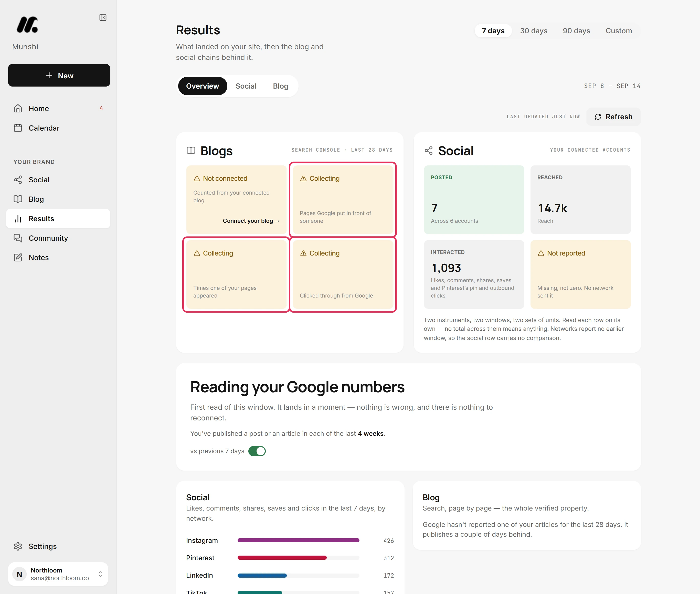700x594 pixels.
Task: Click the Results bar chart icon
Action: 18,219
